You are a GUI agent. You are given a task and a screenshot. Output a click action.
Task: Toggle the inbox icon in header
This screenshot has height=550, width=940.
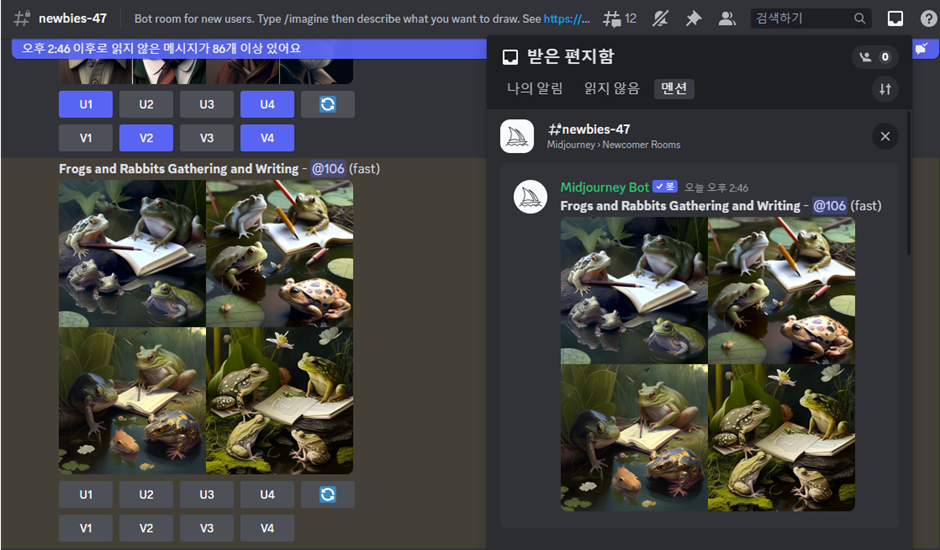coord(895,19)
